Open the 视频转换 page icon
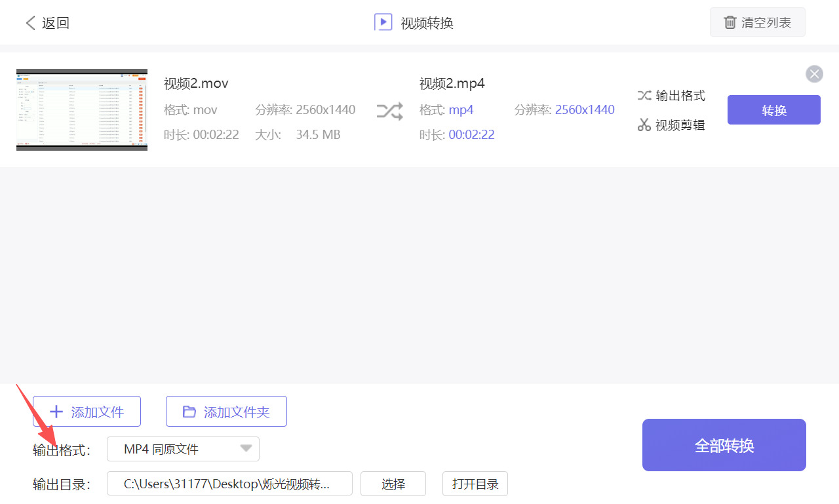The height and width of the screenshot is (504, 839). point(383,22)
